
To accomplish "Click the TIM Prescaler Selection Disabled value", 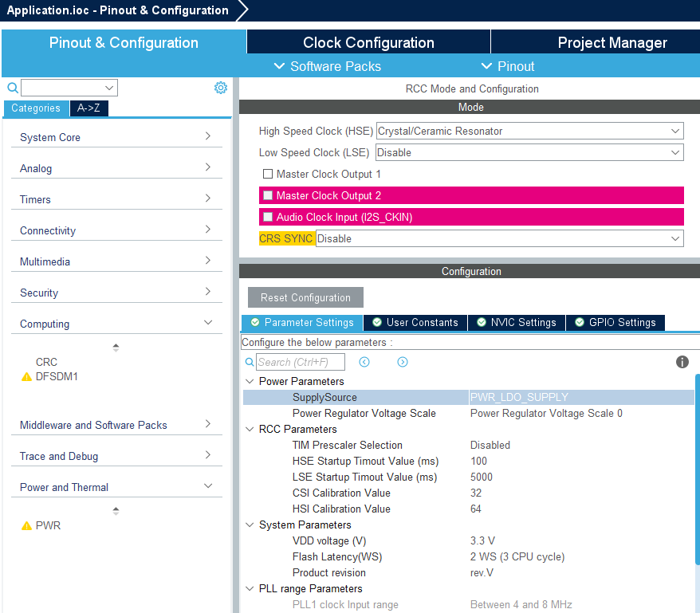I will pyautogui.click(x=490, y=445).
